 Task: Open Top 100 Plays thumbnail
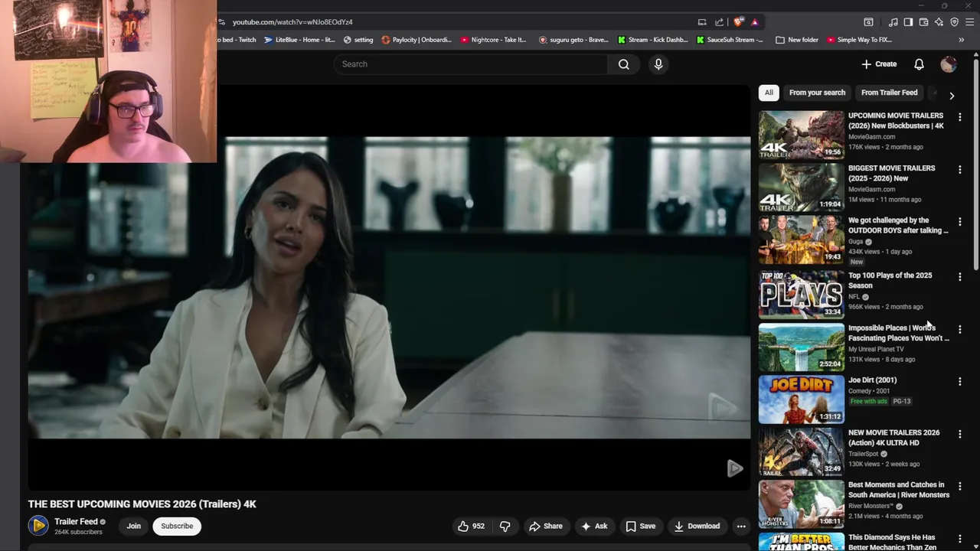point(802,295)
